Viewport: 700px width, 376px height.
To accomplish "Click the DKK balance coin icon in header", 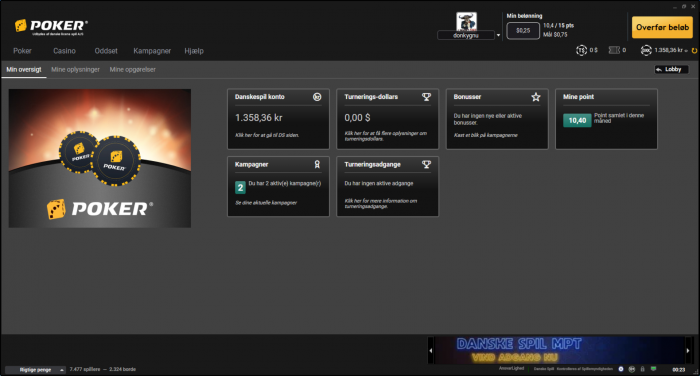I will click(646, 50).
